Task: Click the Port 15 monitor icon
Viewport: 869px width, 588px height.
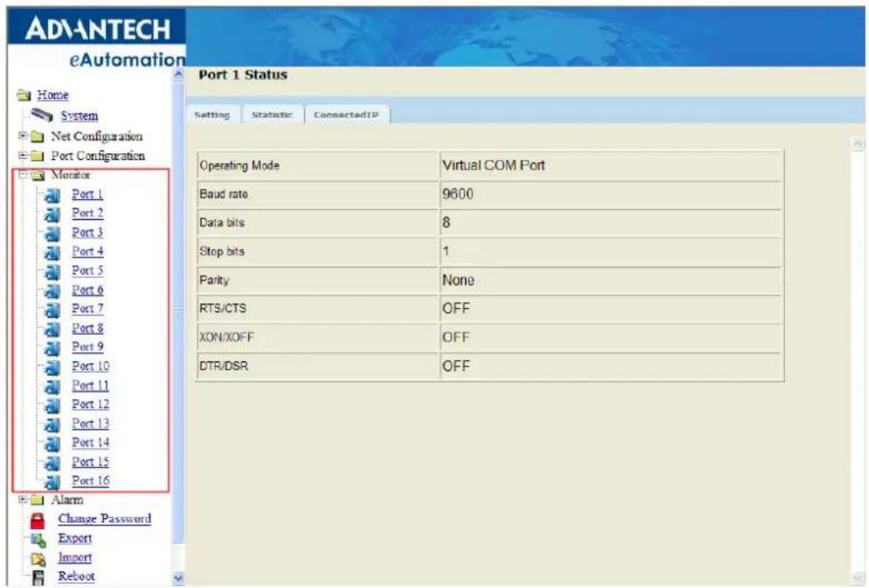Action: point(52,463)
